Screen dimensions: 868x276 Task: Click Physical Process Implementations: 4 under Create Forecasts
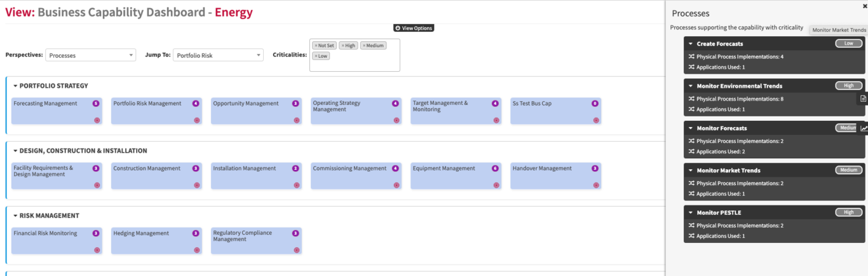pos(740,57)
